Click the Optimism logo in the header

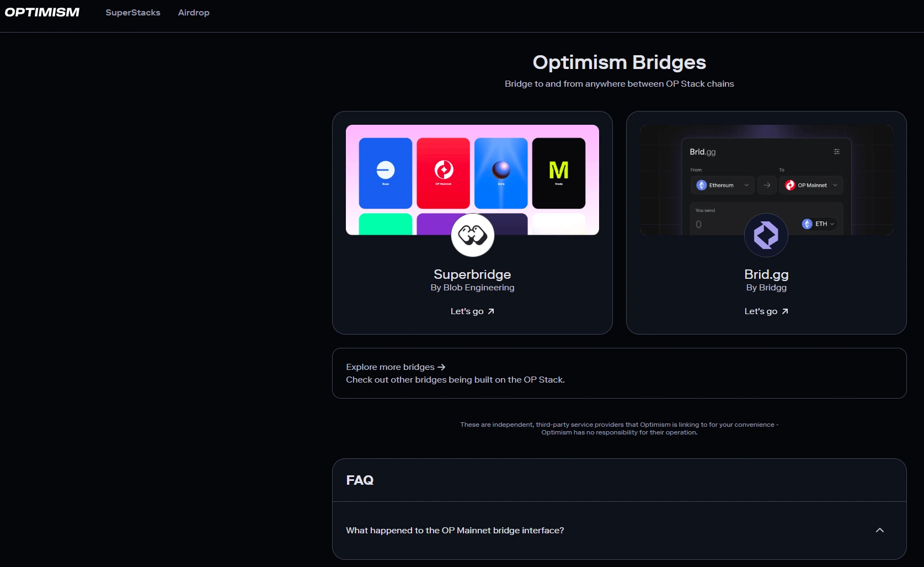coord(41,12)
